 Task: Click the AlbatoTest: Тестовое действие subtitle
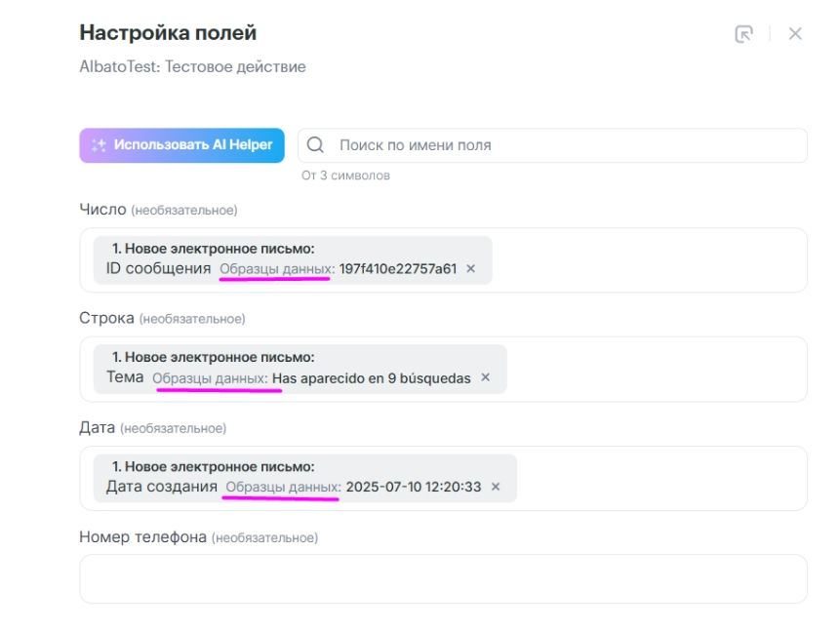point(192,67)
